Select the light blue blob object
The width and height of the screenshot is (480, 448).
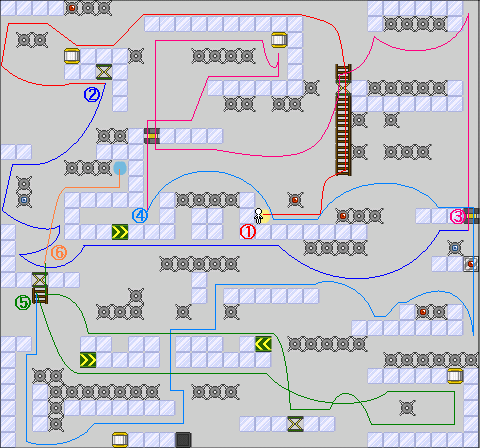coord(120,168)
